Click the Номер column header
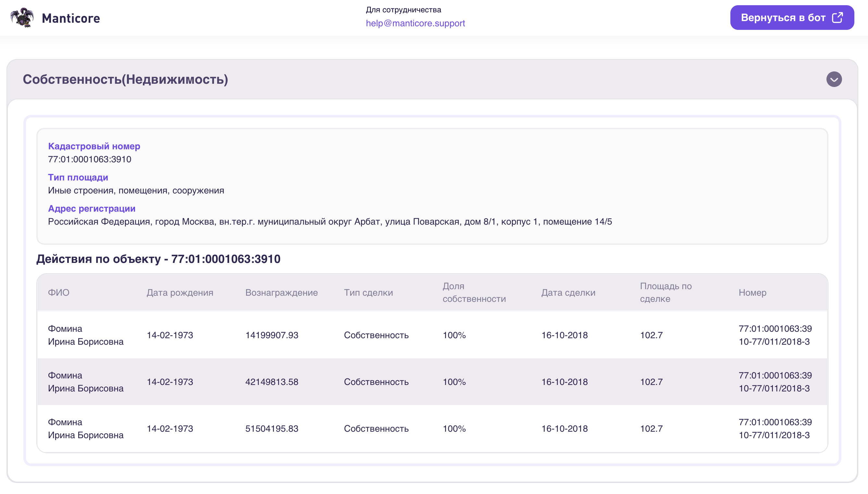The width and height of the screenshot is (868, 494). (752, 292)
